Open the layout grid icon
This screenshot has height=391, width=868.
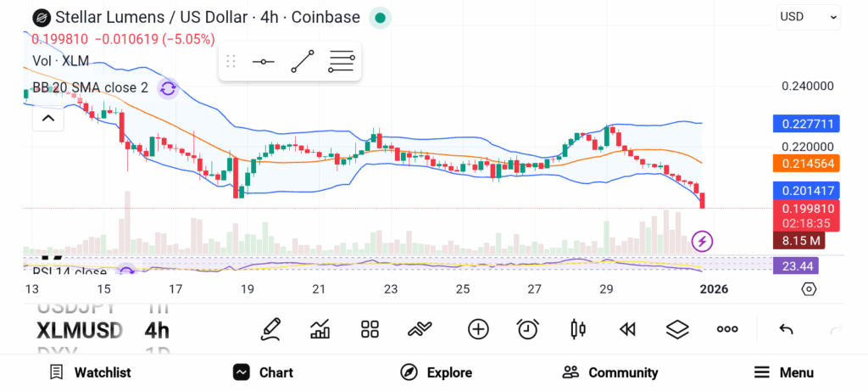point(370,329)
